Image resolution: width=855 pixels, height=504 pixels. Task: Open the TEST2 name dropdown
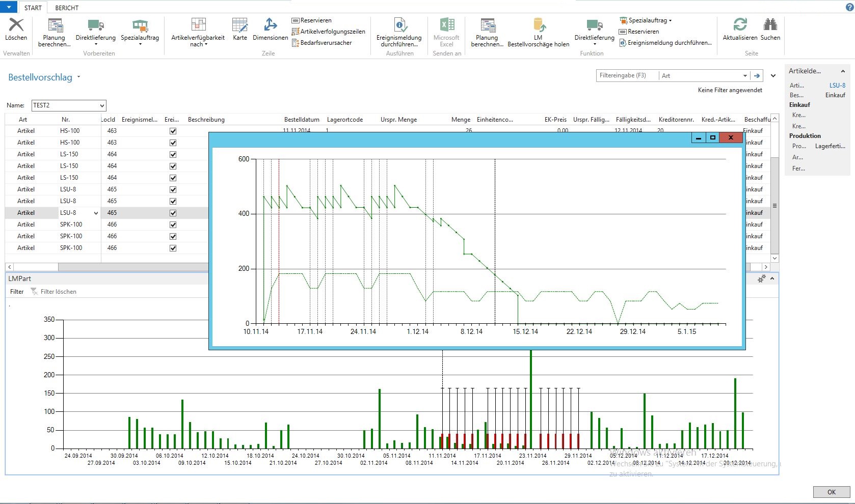[x=101, y=105]
